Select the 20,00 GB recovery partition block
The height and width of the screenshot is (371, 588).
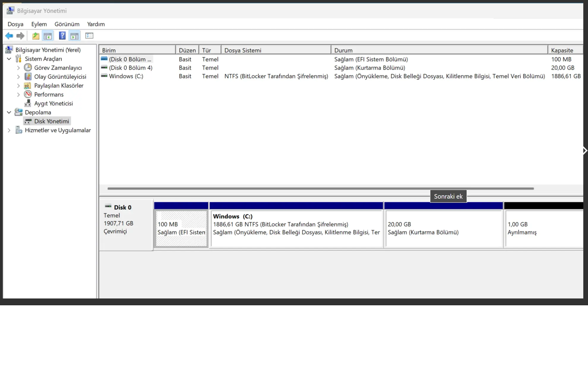[x=443, y=228]
